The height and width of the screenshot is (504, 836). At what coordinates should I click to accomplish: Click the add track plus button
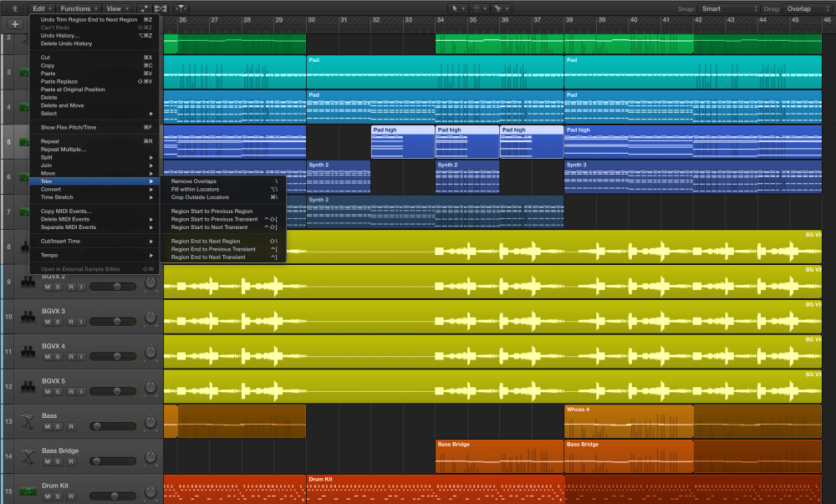[15, 24]
